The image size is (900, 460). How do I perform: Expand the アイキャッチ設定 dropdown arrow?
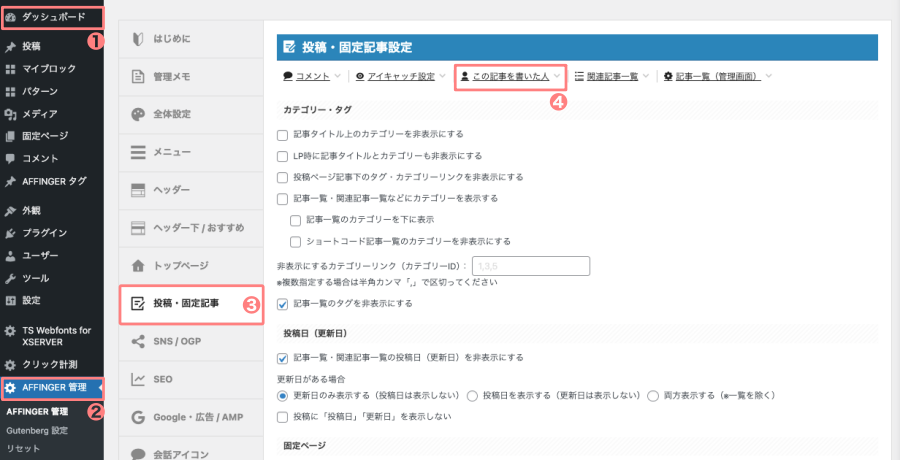click(442, 76)
